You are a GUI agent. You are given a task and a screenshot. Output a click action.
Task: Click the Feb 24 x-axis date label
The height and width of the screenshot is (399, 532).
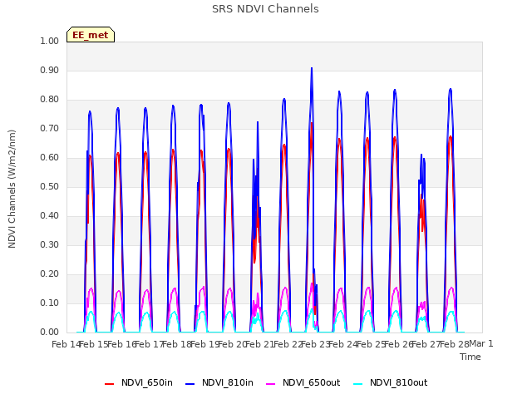pos(342,344)
